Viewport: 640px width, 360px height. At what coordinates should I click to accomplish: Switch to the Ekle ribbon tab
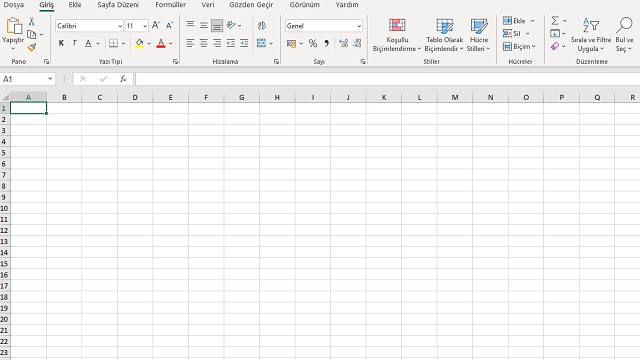tap(75, 5)
